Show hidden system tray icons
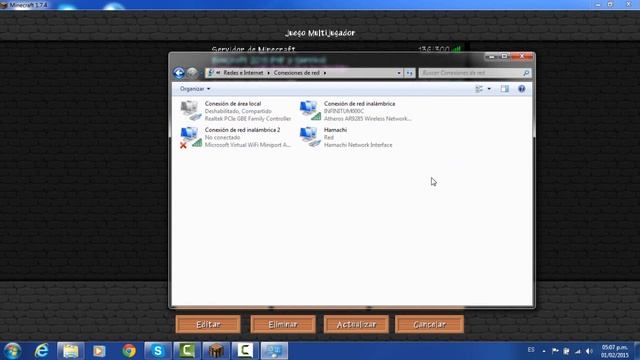The height and width of the screenshot is (360, 640). [x=544, y=351]
